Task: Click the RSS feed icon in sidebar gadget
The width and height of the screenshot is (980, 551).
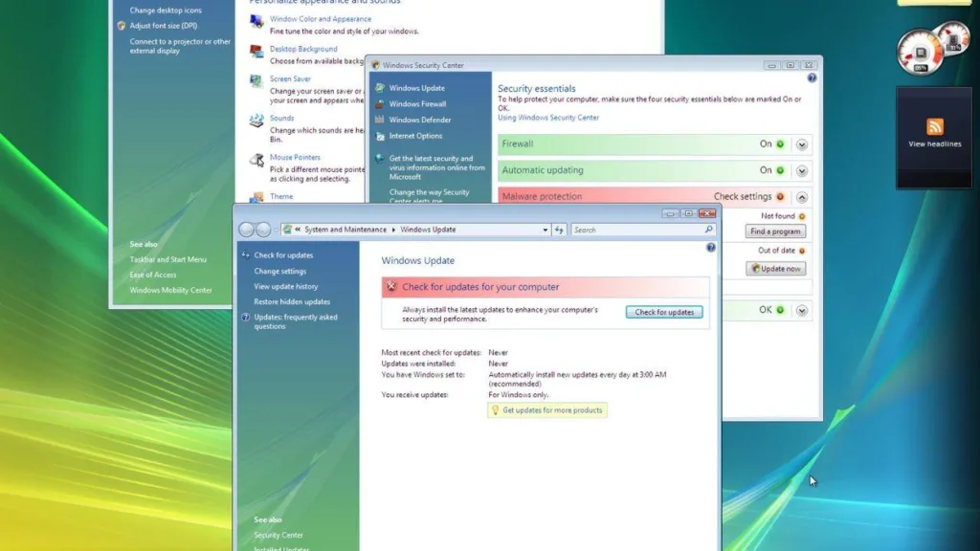Action: pos(934,127)
